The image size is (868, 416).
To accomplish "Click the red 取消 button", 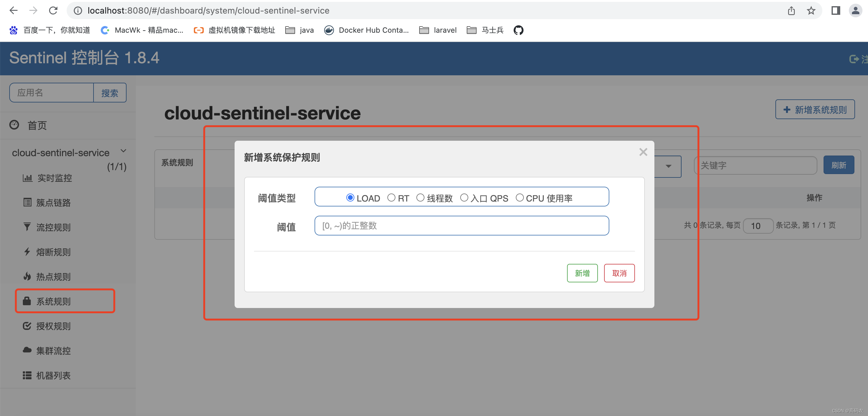I will [x=619, y=273].
